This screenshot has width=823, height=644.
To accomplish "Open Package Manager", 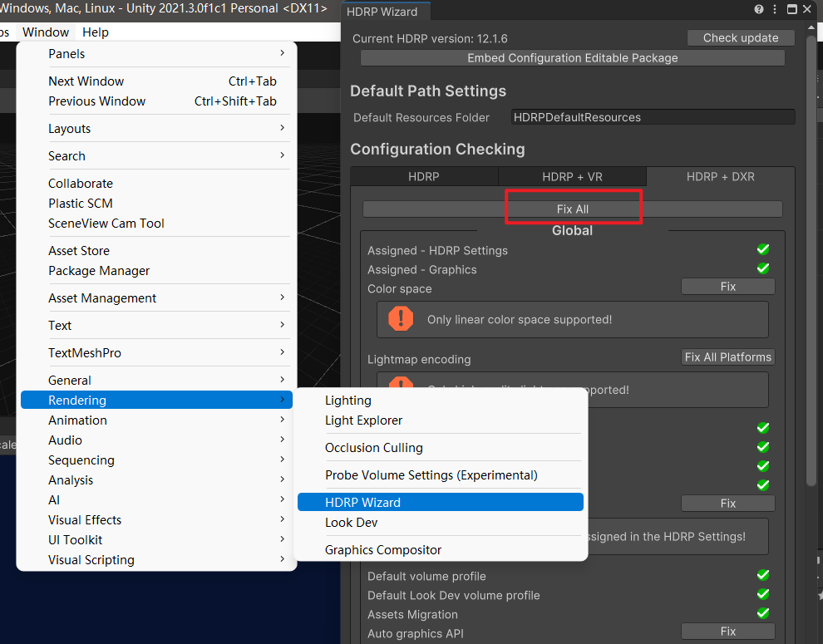I will click(156, 271).
